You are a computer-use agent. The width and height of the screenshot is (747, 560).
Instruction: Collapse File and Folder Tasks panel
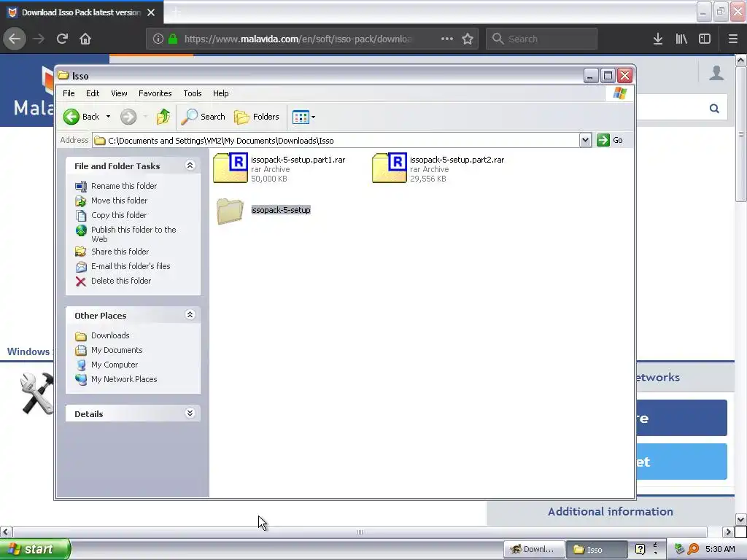pyautogui.click(x=190, y=166)
